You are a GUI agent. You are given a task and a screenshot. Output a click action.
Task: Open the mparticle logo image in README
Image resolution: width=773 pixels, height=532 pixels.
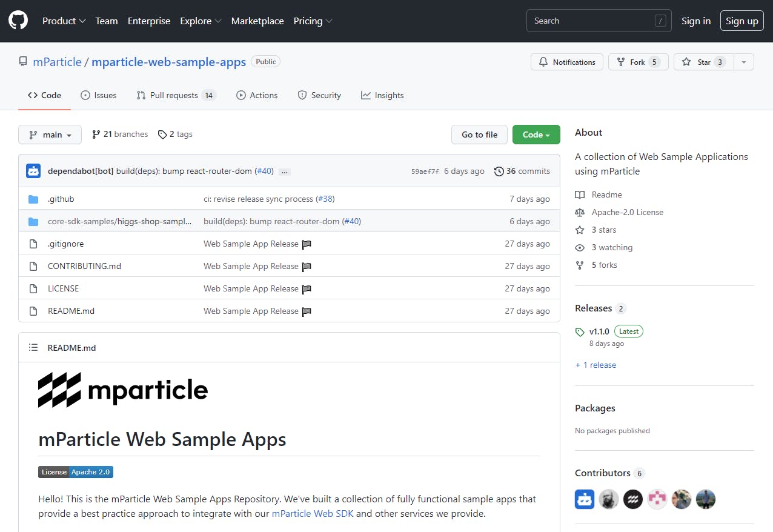click(123, 390)
